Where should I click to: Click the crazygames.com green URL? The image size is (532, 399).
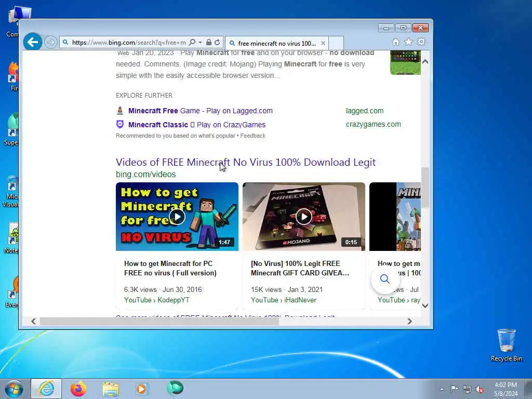click(373, 124)
